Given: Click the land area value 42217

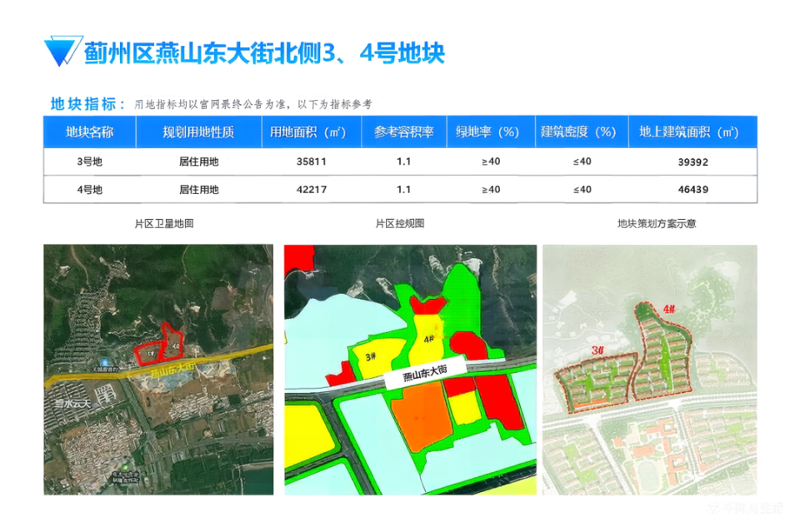Looking at the screenshot, I should tap(311, 190).
